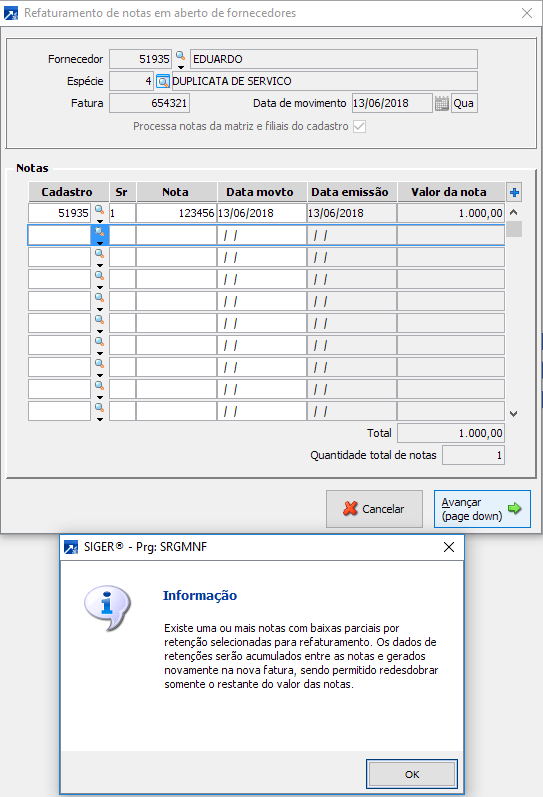Expand the dropdown arrow in the first note row
543x797 pixels.
[100, 221]
